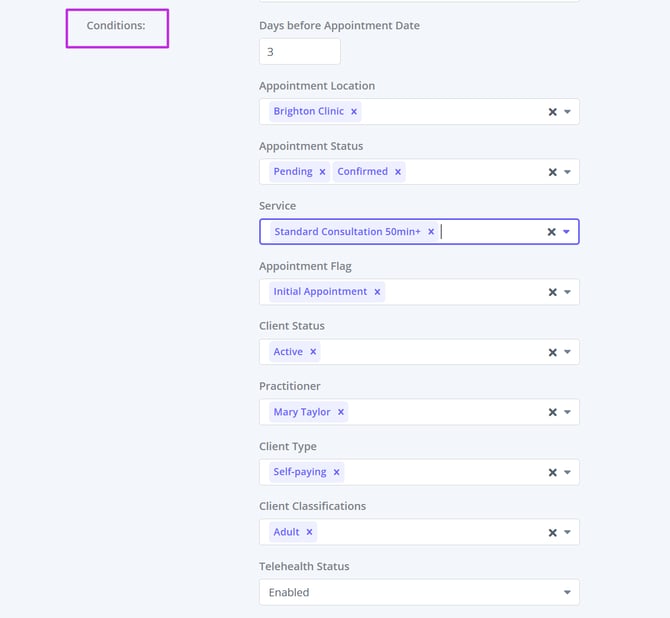The image size is (670, 618).
Task: Remove the Pending status tag
Action: pos(322,172)
